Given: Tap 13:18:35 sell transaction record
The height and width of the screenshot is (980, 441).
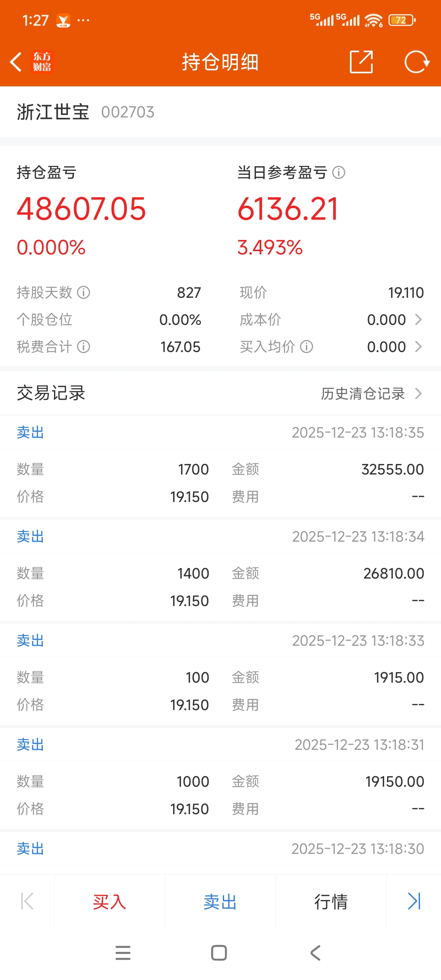Looking at the screenshot, I should pyautogui.click(x=220, y=468).
